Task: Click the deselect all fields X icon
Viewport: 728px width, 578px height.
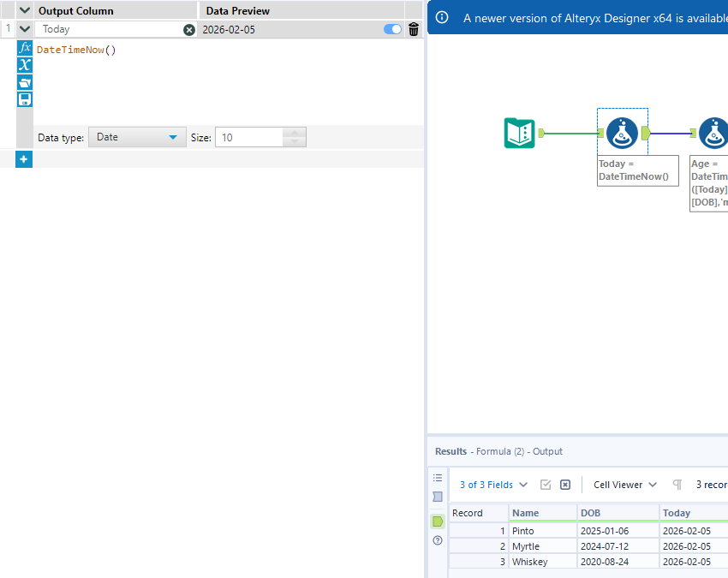Action: click(565, 485)
